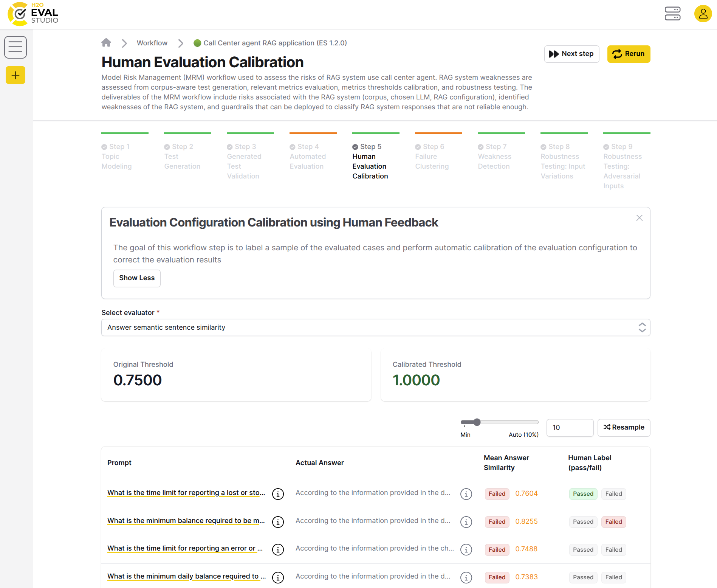The width and height of the screenshot is (717, 588).
Task: Open the server status panel icon
Action: pyautogui.click(x=672, y=14)
